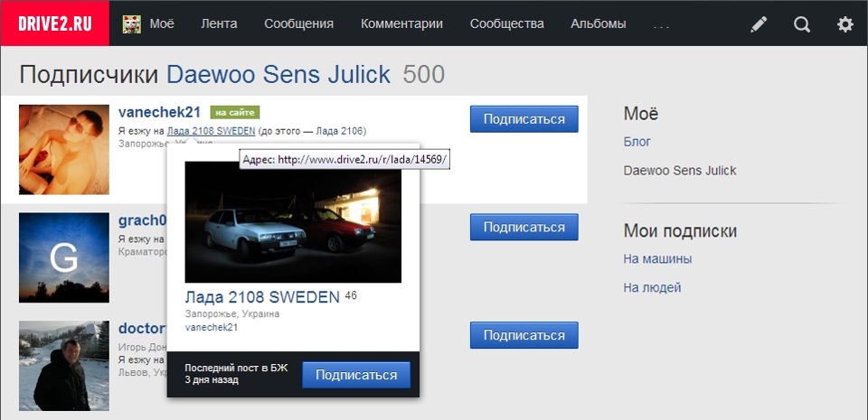
Task: Click the subscriber count 500
Action: (x=423, y=75)
